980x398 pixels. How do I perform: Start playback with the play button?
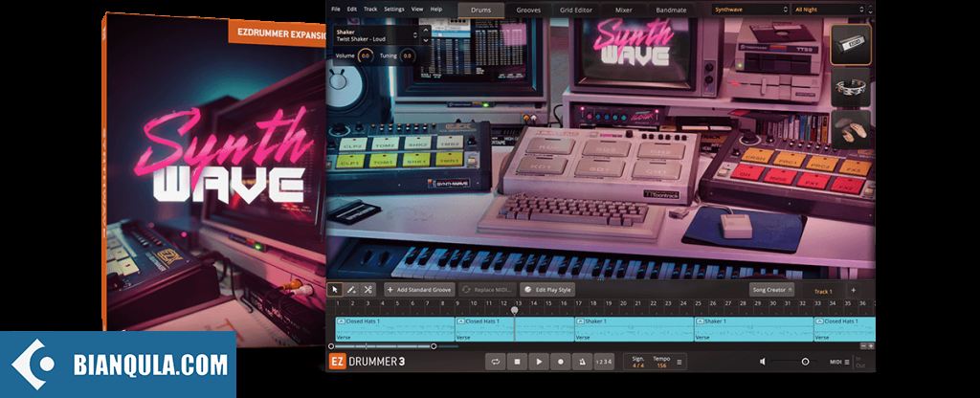[x=539, y=362]
